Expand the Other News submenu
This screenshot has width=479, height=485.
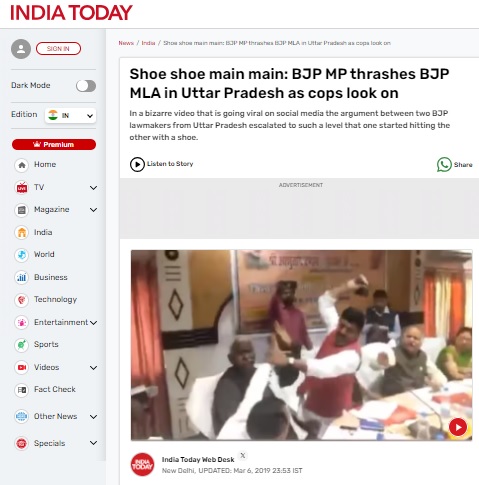tap(94, 417)
